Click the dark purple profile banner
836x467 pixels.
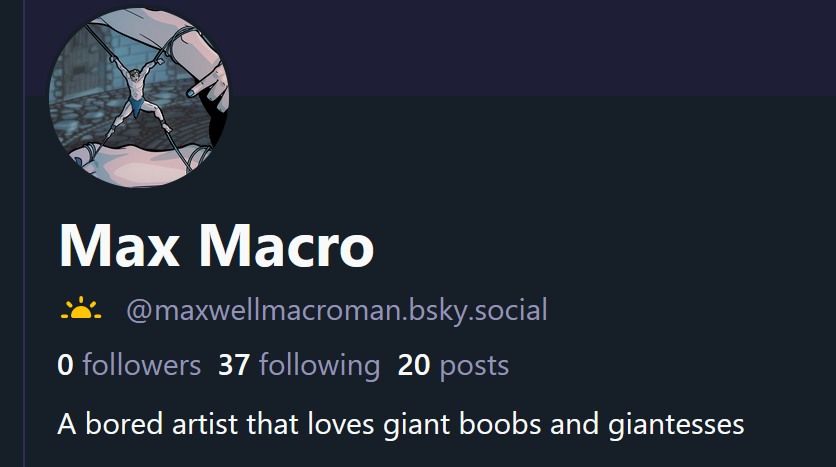528,48
